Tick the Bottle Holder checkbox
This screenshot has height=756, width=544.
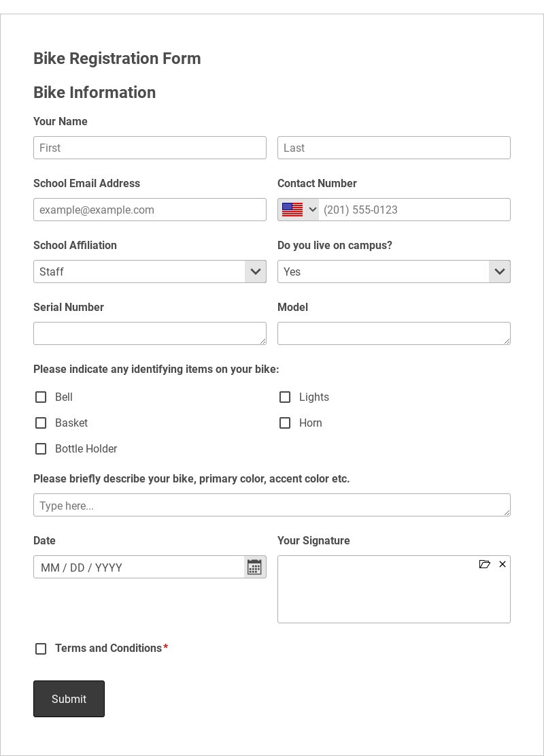(x=41, y=449)
